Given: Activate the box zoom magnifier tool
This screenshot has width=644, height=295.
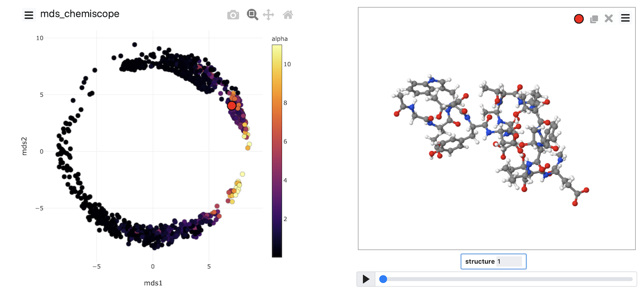Looking at the screenshot, I should coord(253,14).
